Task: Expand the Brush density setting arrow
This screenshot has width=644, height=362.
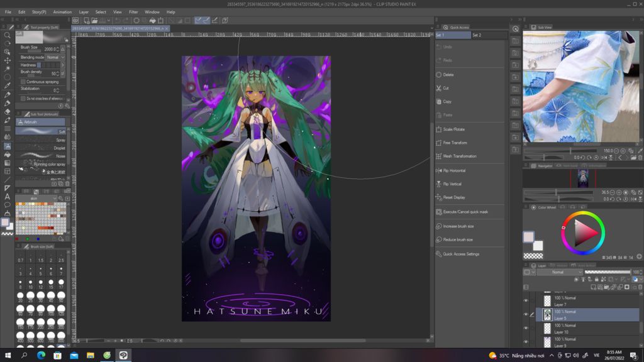Action: click(x=63, y=73)
